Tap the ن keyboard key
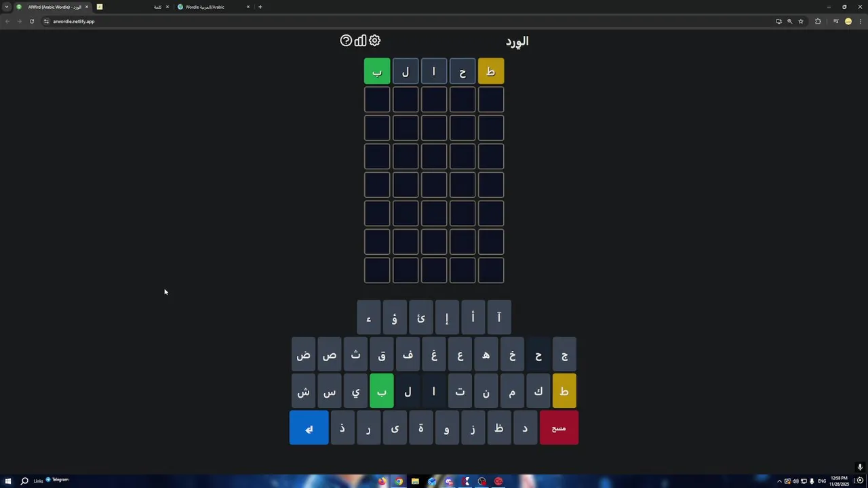 coord(486,391)
